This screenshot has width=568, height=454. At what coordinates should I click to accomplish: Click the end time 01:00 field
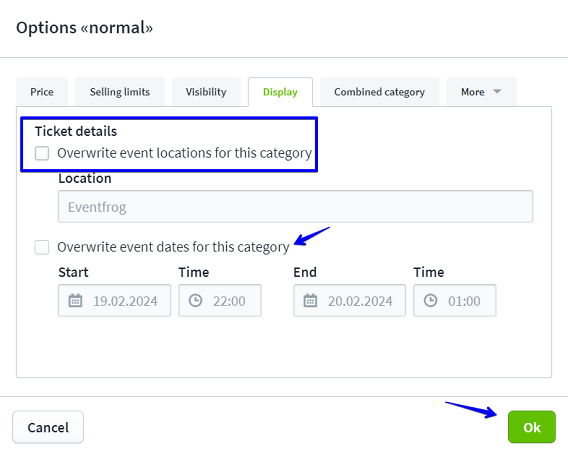coord(455,301)
